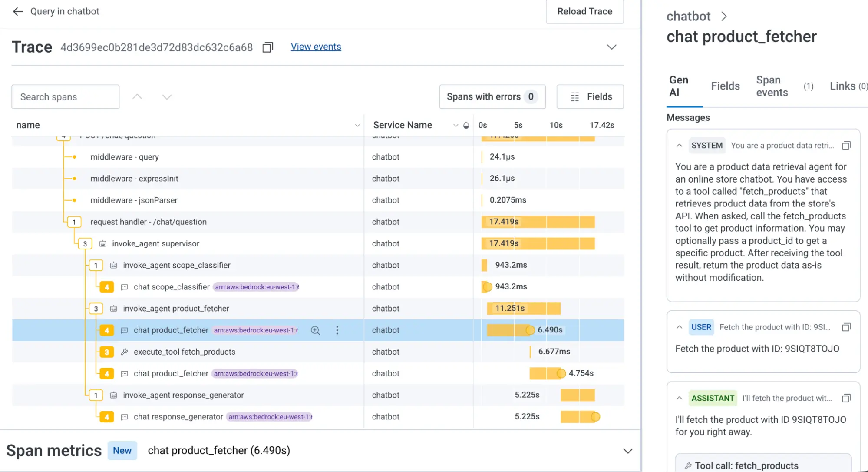The image size is (868, 472).
Task: Copy the trace ID
Action: click(x=267, y=47)
